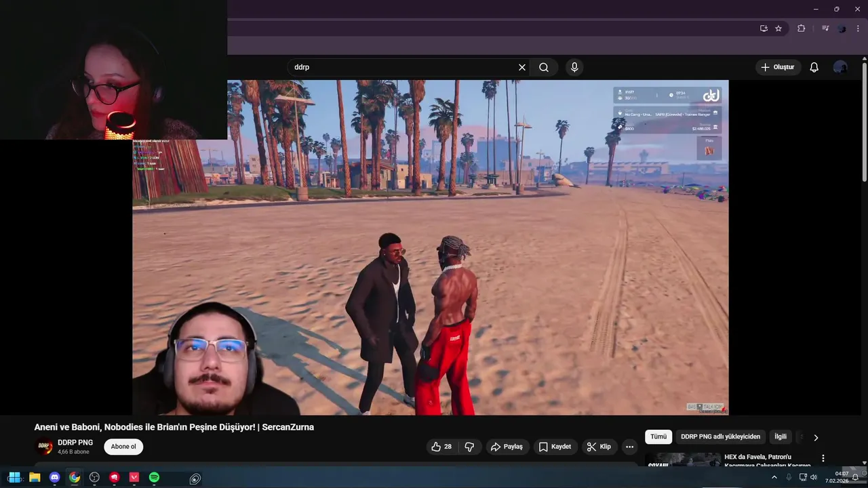The height and width of the screenshot is (488, 868).
Task: Clear the YouTube search box with X
Action: point(522,67)
